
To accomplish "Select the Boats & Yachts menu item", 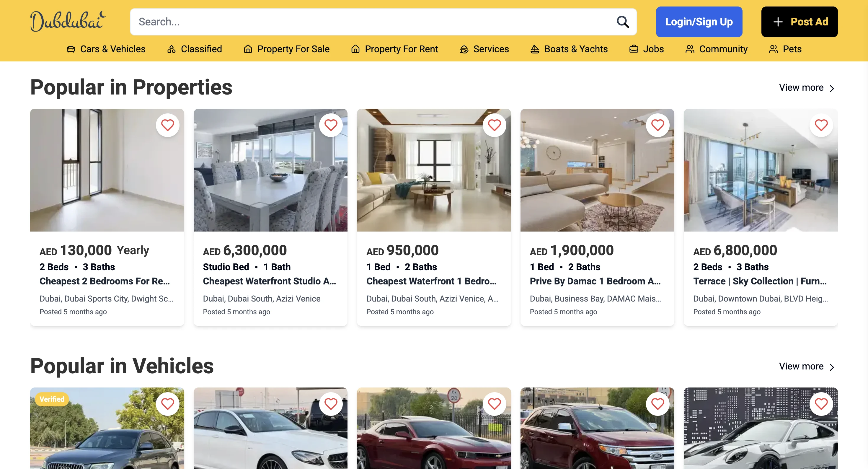I will (x=569, y=49).
